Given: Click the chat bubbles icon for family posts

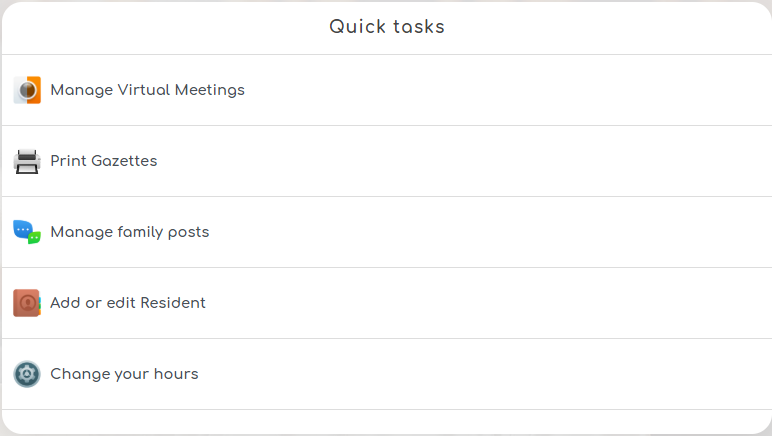Looking at the screenshot, I should pyautogui.click(x=27, y=232).
